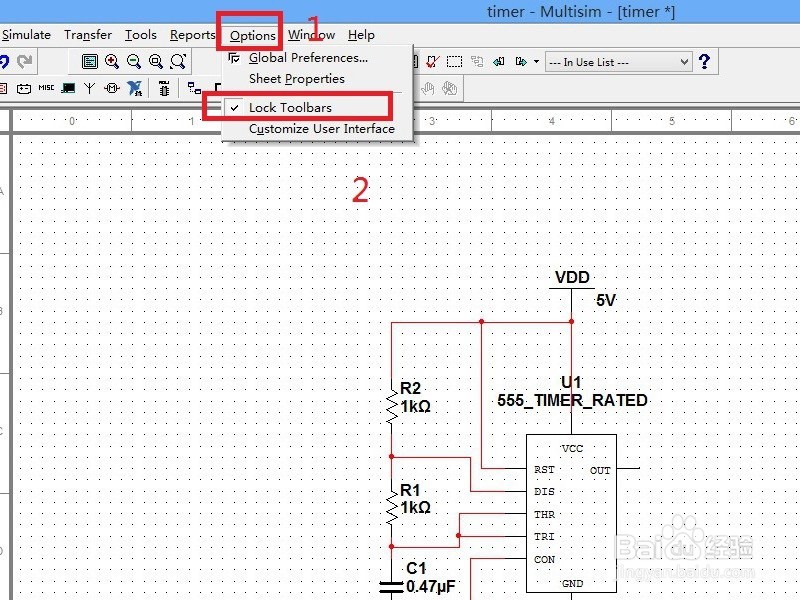Open the Help menu
The width and height of the screenshot is (800, 600).
tap(361, 35)
